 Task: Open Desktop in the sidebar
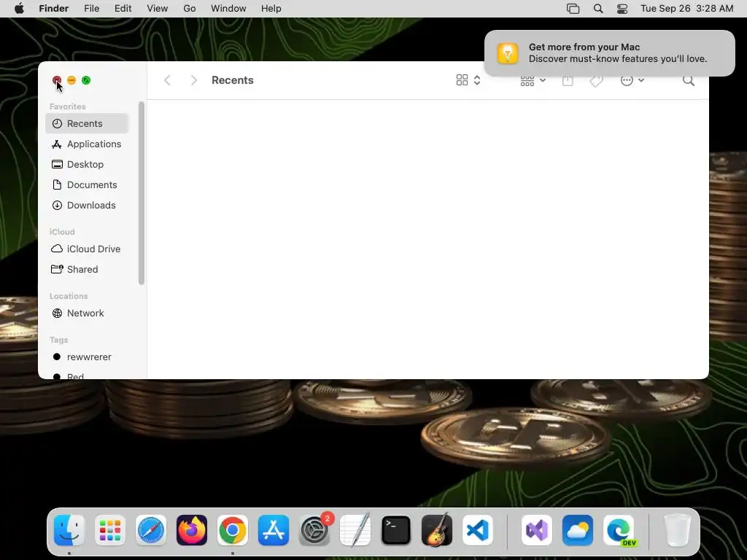coord(88,164)
